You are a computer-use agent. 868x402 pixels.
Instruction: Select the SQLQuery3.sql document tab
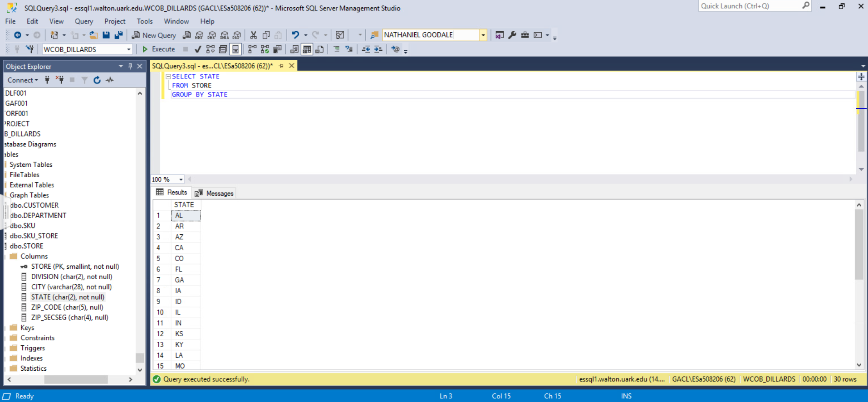tap(212, 66)
